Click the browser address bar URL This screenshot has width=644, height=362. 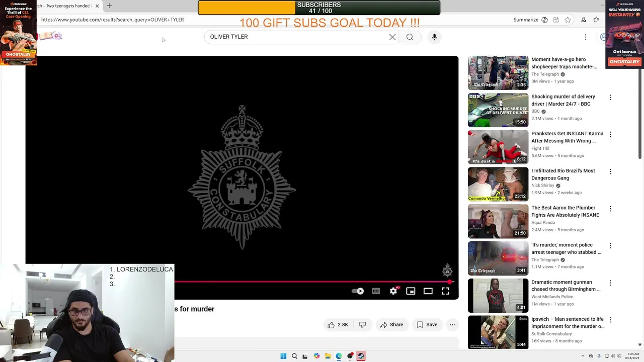pyautogui.click(x=113, y=20)
